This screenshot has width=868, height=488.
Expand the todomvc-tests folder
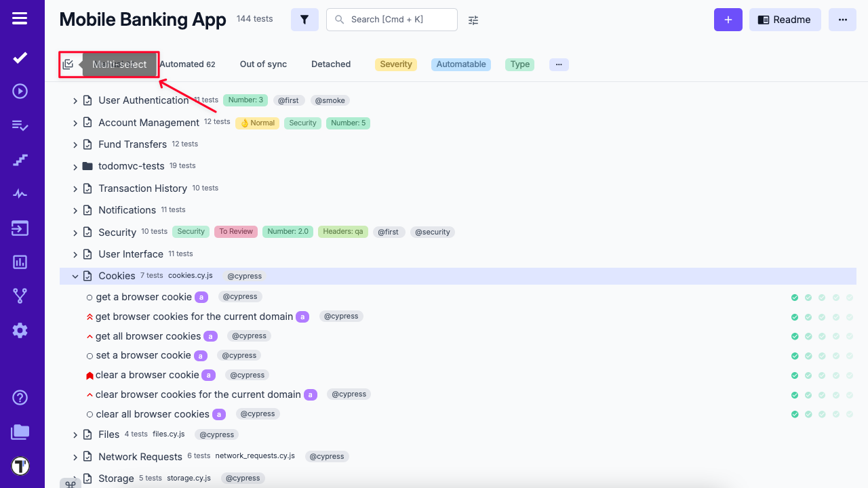[75, 165]
